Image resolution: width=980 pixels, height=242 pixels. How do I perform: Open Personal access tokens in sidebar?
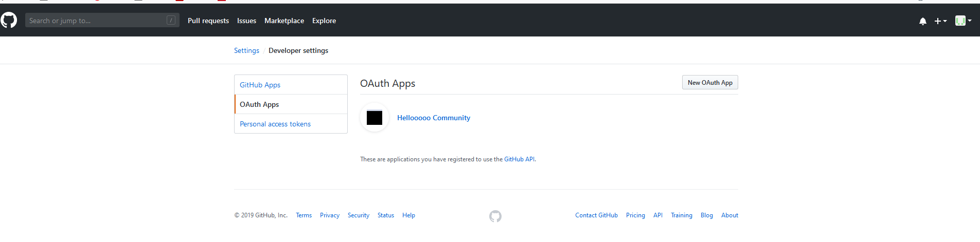(291, 124)
